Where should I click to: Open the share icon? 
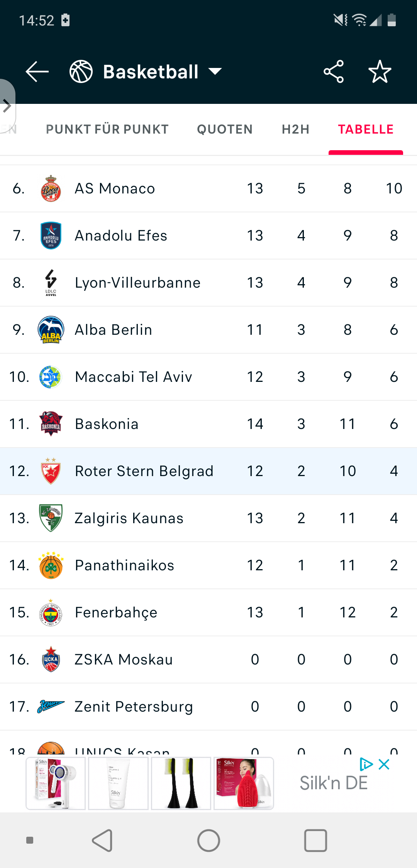click(334, 71)
